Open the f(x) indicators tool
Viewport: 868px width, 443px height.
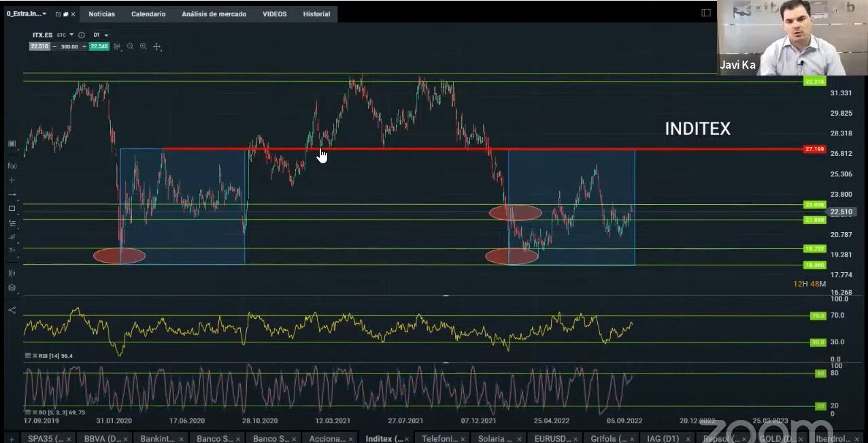[12, 165]
